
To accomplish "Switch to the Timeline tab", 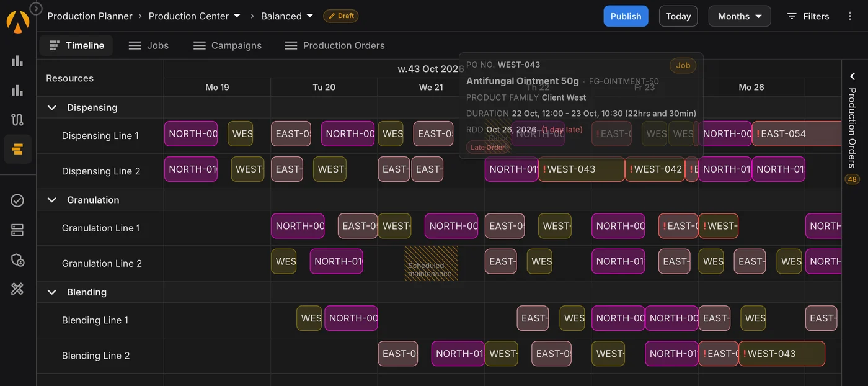I will [76, 45].
